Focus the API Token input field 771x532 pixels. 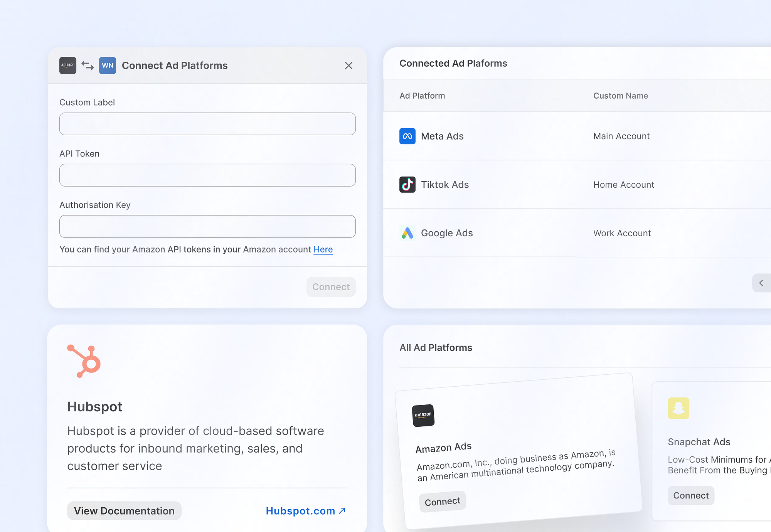pos(207,175)
